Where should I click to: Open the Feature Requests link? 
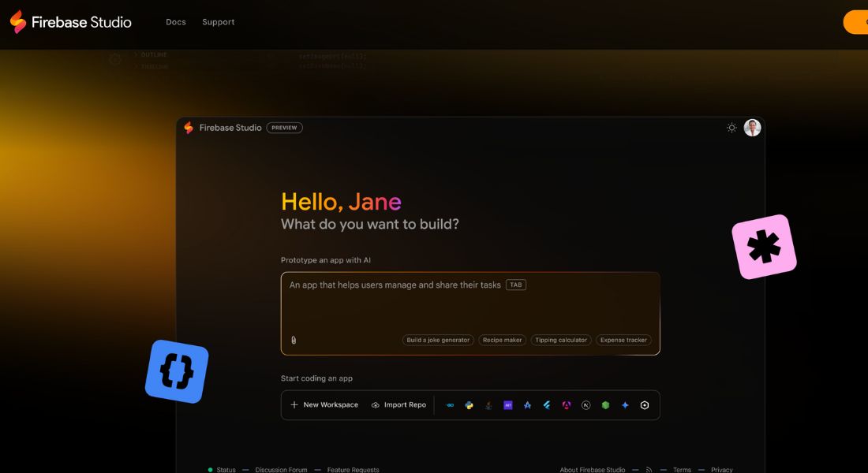(354, 470)
